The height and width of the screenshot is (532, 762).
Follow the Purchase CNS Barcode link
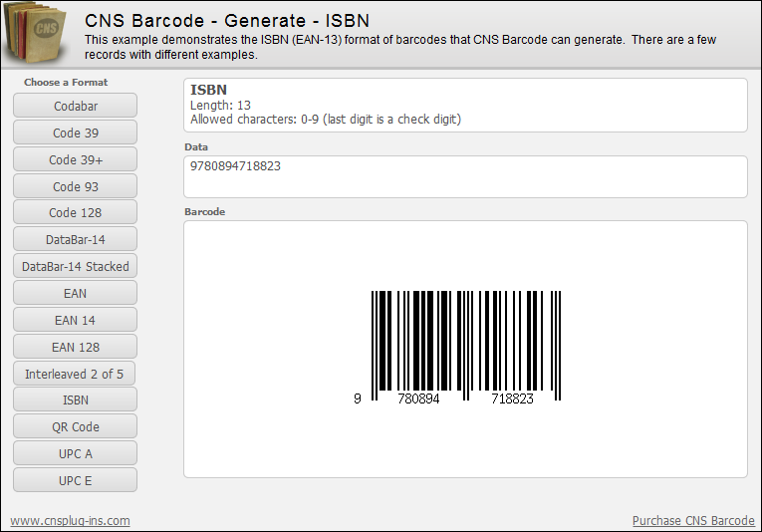[x=693, y=521]
